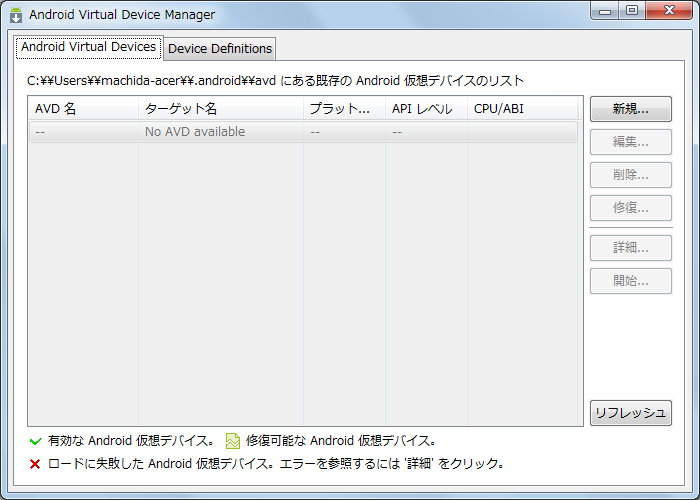Image resolution: width=700 pixels, height=500 pixels.
Task: Click the 削除... delete button
Action: (630, 175)
